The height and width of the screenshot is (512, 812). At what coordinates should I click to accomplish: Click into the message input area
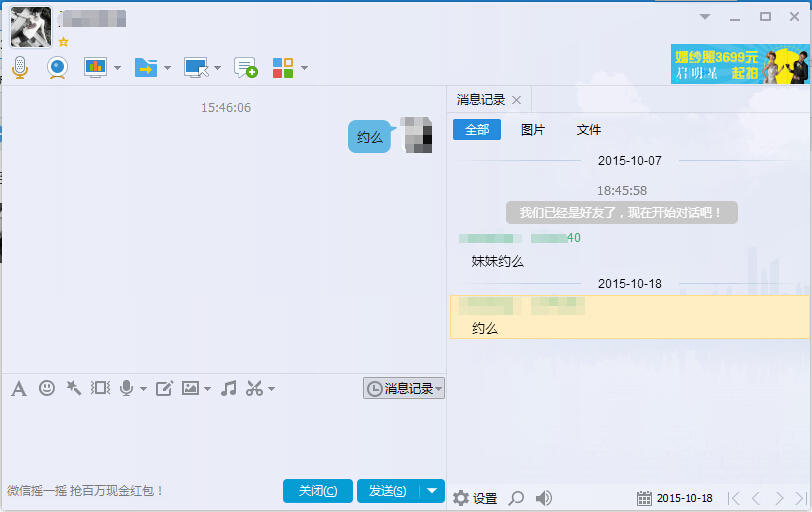click(x=223, y=437)
